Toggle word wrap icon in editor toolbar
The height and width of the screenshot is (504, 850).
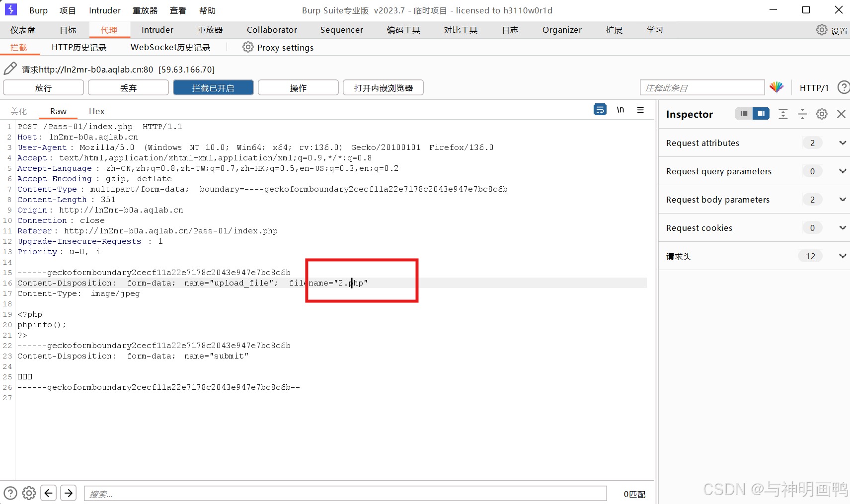[x=600, y=110]
